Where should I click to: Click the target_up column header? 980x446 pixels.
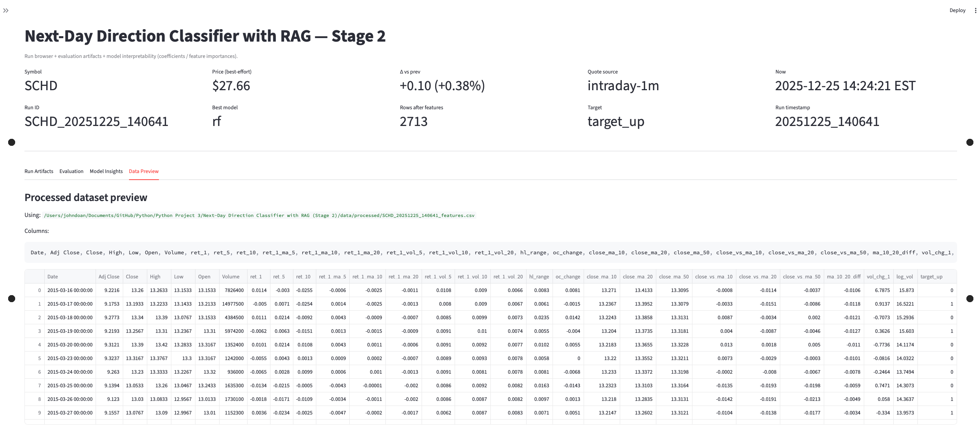point(931,276)
